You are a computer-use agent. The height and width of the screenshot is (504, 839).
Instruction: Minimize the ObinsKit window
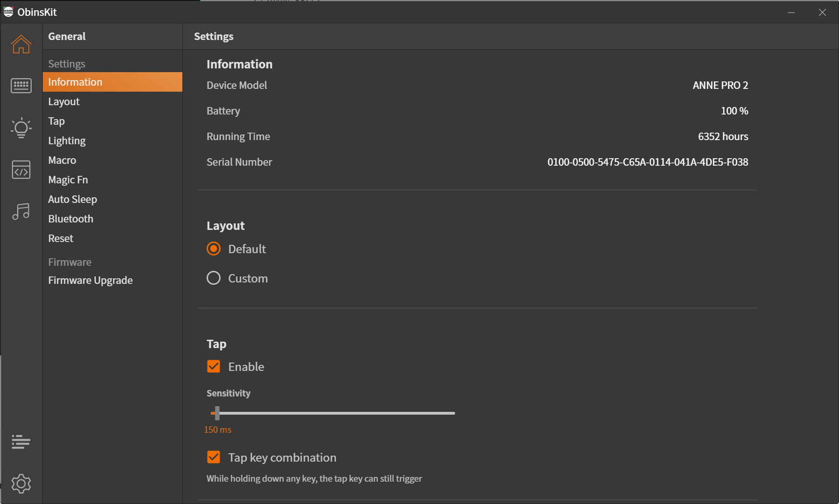pos(791,13)
